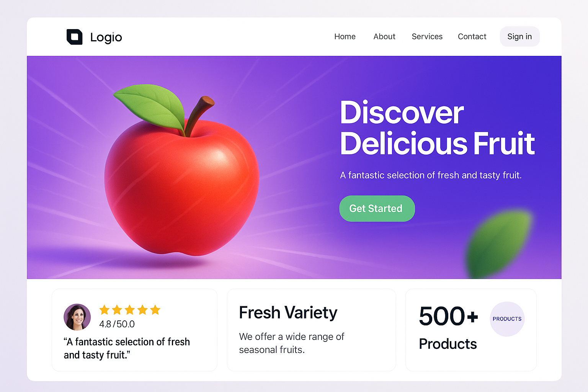Open the Services menu item
This screenshot has height=392, width=588.
[x=427, y=36]
